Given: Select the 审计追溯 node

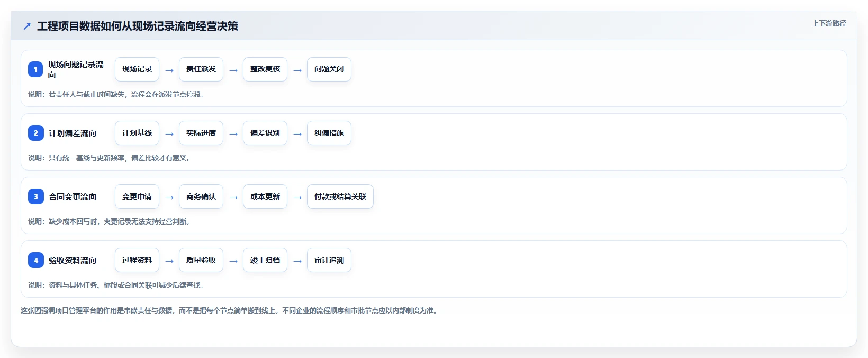Looking at the screenshot, I should (329, 260).
